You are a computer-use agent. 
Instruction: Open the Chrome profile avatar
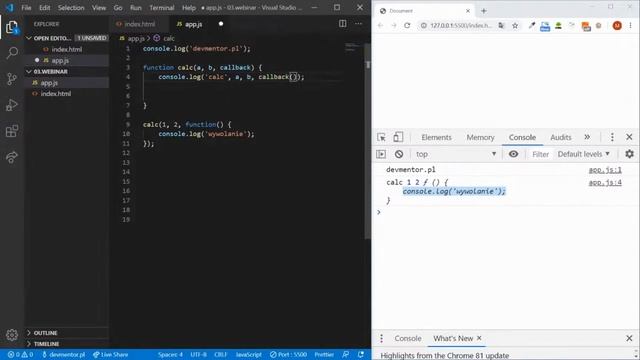(617, 25)
